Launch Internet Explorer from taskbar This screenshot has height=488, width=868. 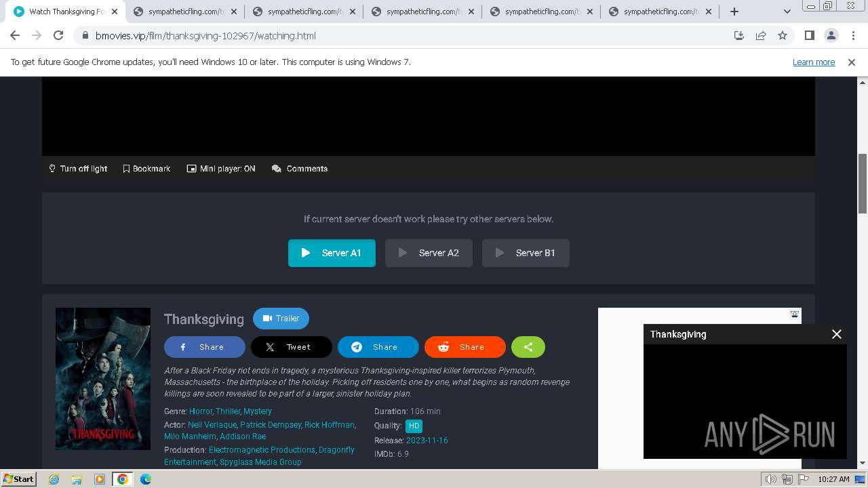(54, 479)
